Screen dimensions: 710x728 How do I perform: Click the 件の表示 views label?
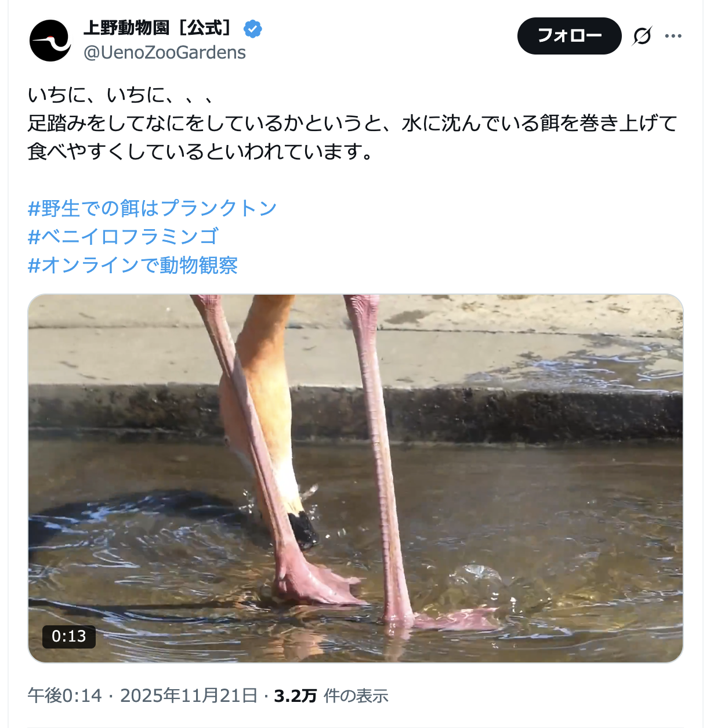pyautogui.click(x=356, y=696)
